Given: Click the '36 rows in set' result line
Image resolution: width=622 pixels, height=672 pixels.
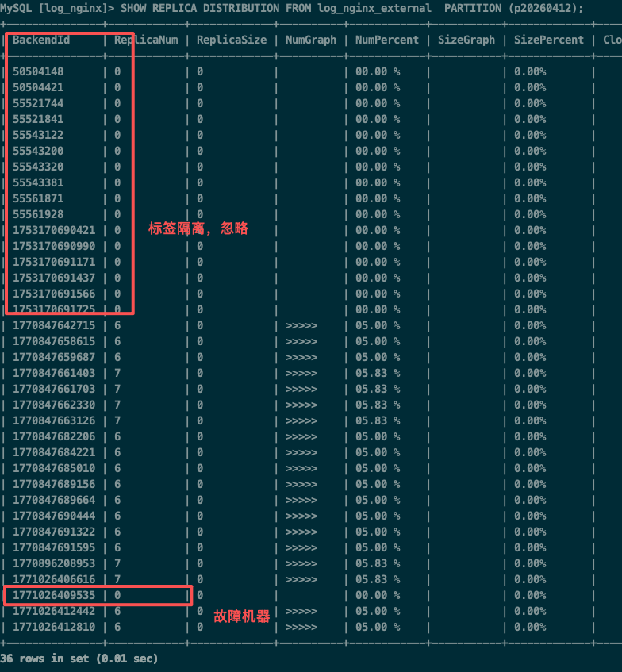Looking at the screenshot, I should (79, 659).
